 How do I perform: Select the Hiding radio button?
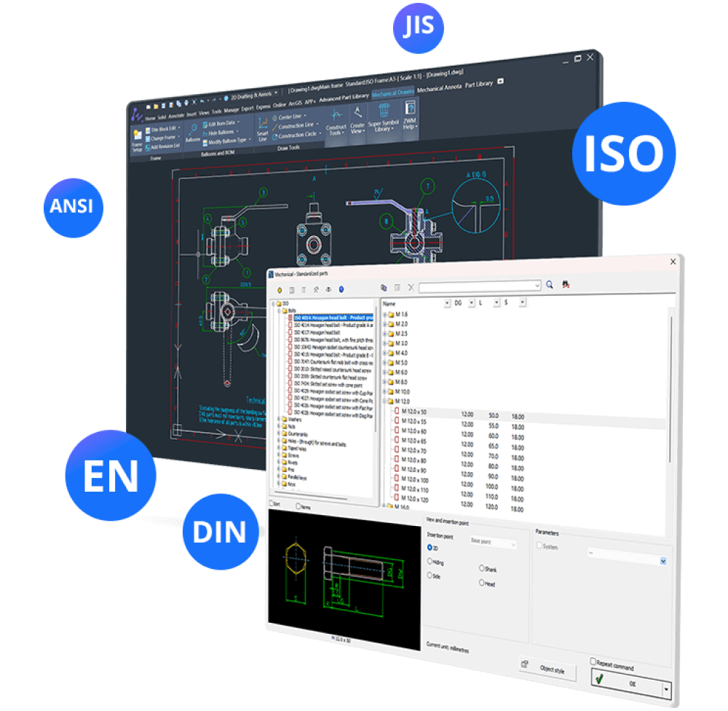[430, 562]
